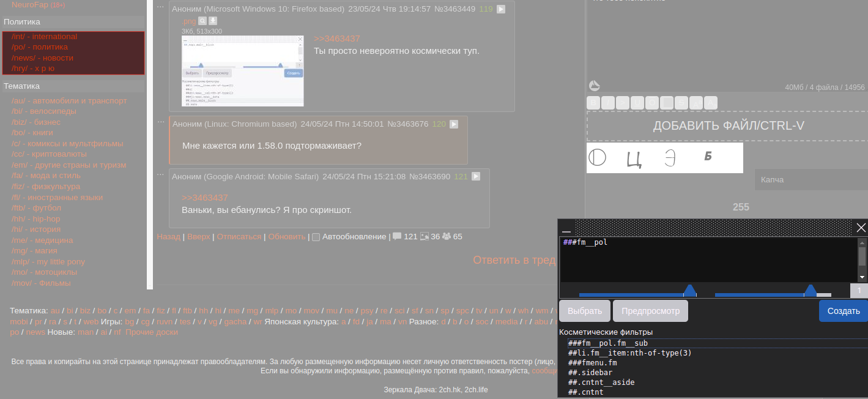Open the /au/ - автомобили и транспорт board
This screenshot has height=399, width=868.
coord(69,101)
